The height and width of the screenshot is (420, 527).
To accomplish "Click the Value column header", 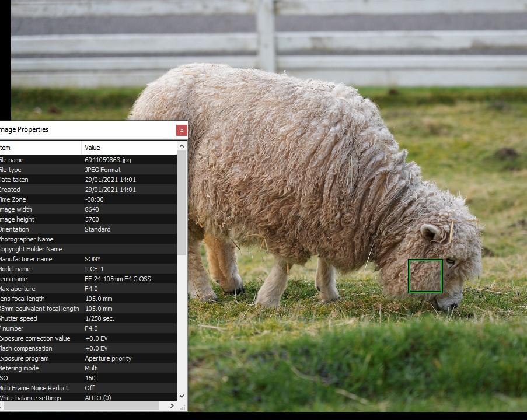I will coord(130,148).
